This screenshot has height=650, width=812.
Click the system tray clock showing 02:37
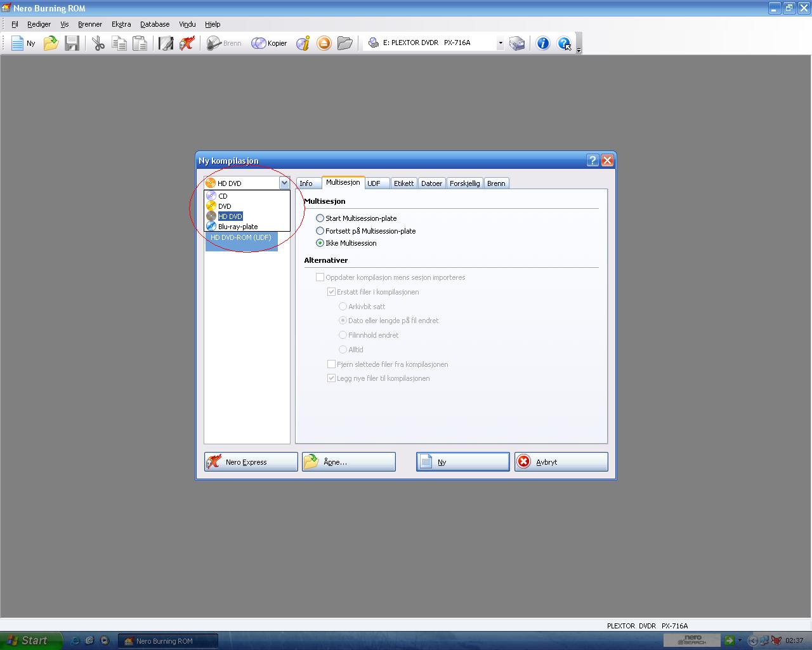794,640
